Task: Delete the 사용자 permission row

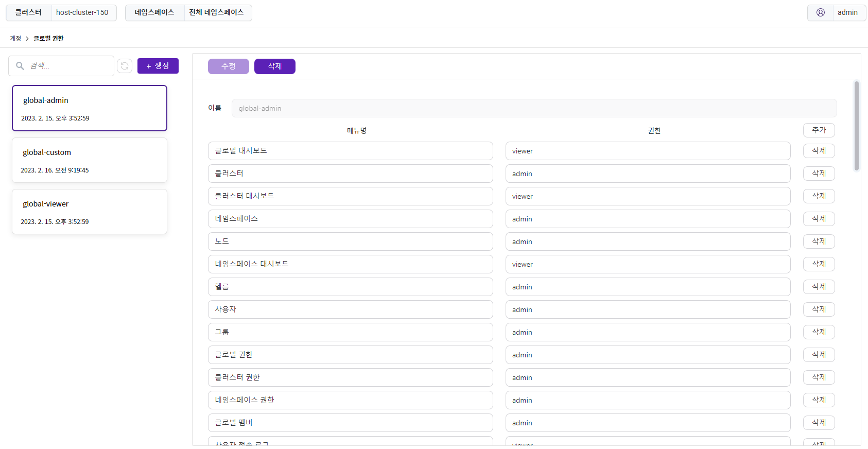Action: click(x=819, y=309)
